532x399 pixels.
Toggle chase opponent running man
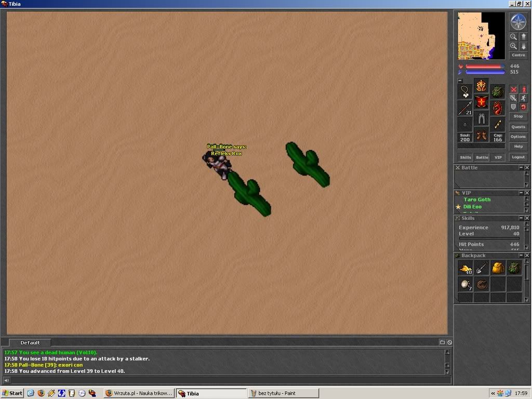point(524,98)
